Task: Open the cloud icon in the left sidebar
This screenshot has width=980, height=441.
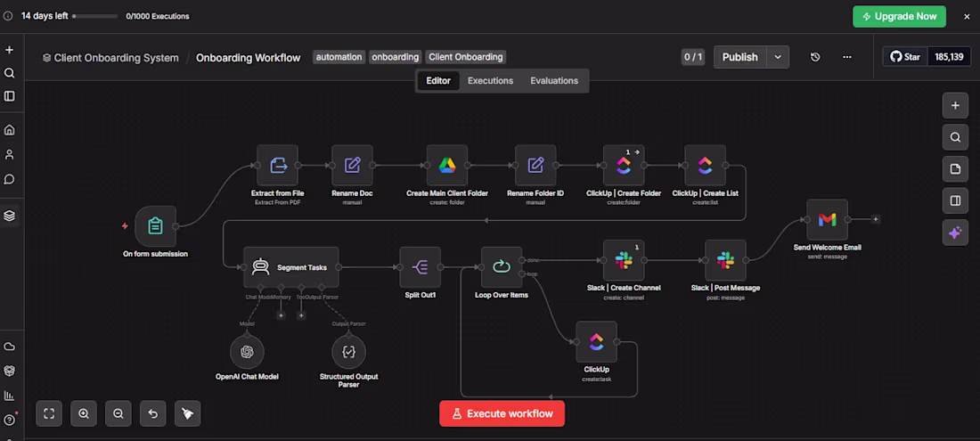Action: pos(10,347)
